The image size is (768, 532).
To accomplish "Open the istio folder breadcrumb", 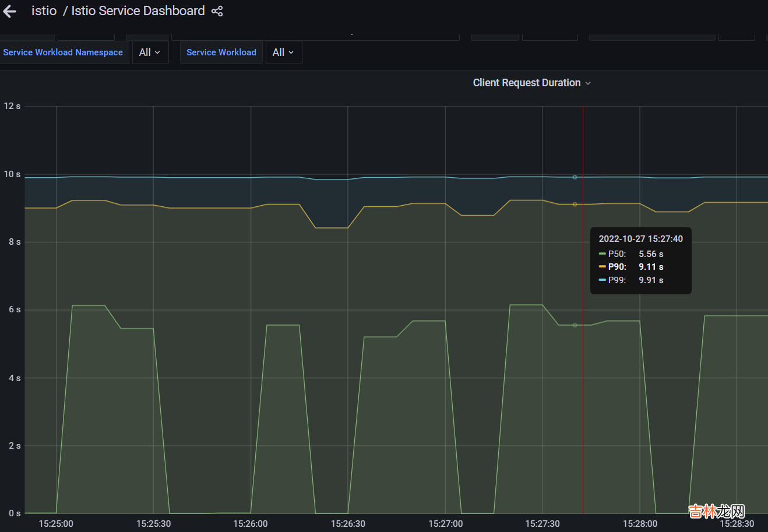I will point(44,11).
